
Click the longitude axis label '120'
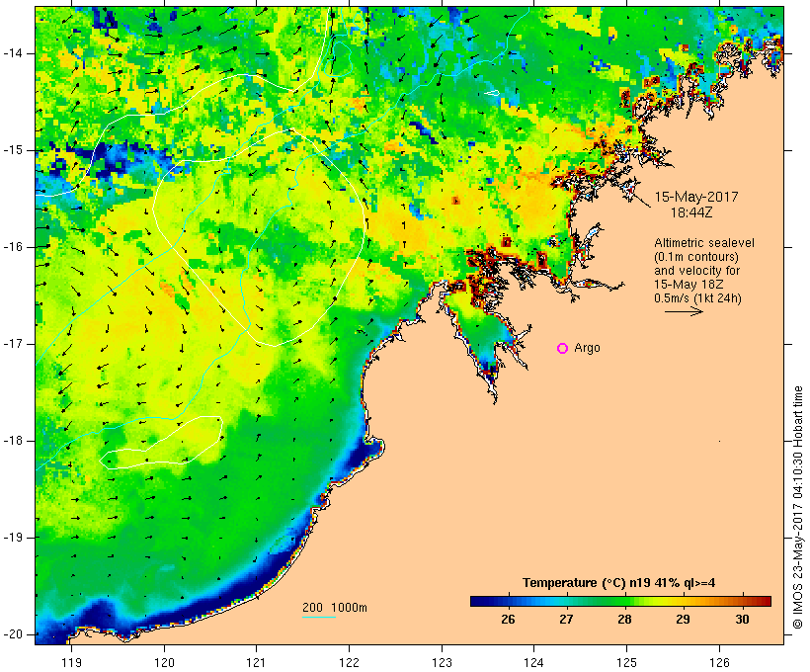(x=164, y=662)
